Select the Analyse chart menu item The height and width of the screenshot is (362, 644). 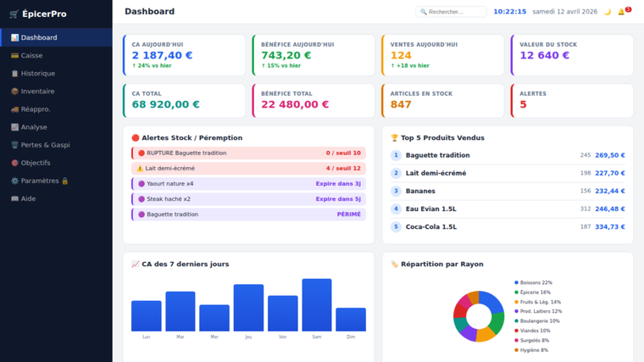(x=34, y=127)
